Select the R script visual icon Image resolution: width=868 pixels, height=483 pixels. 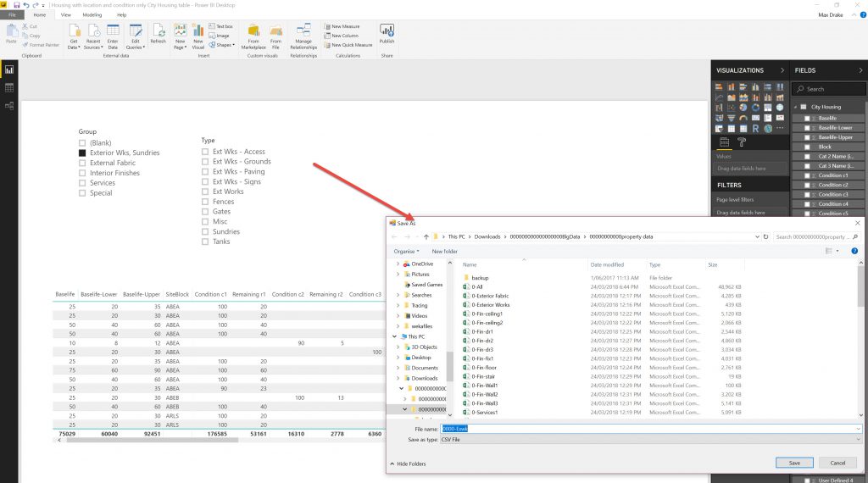point(754,128)
